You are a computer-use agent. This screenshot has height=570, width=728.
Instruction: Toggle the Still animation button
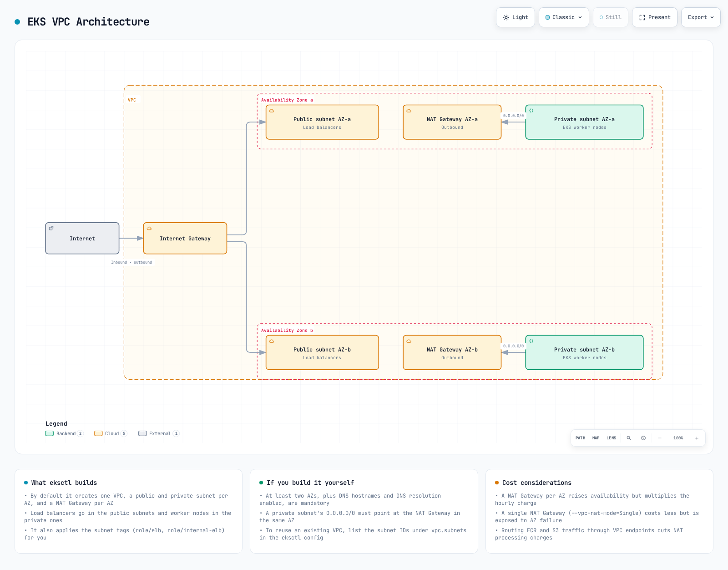coord(610,17)
